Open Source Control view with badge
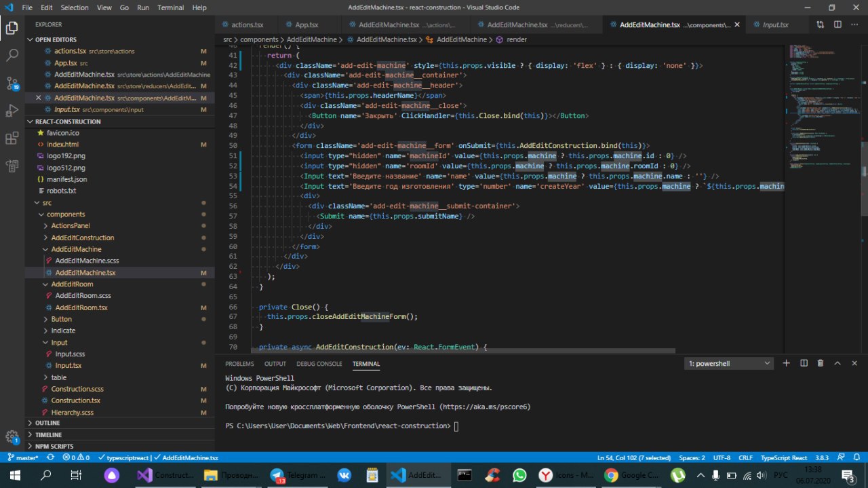 click(x=12, y=83)
